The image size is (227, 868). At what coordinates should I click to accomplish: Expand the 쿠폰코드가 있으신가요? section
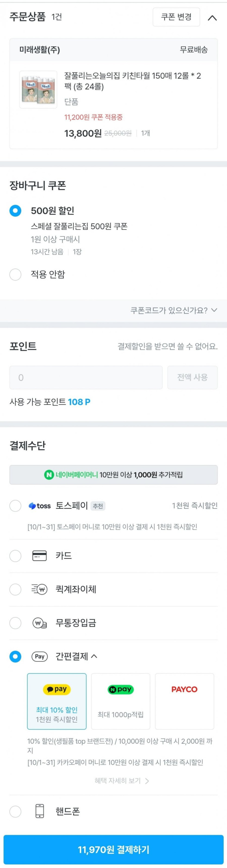174,310
